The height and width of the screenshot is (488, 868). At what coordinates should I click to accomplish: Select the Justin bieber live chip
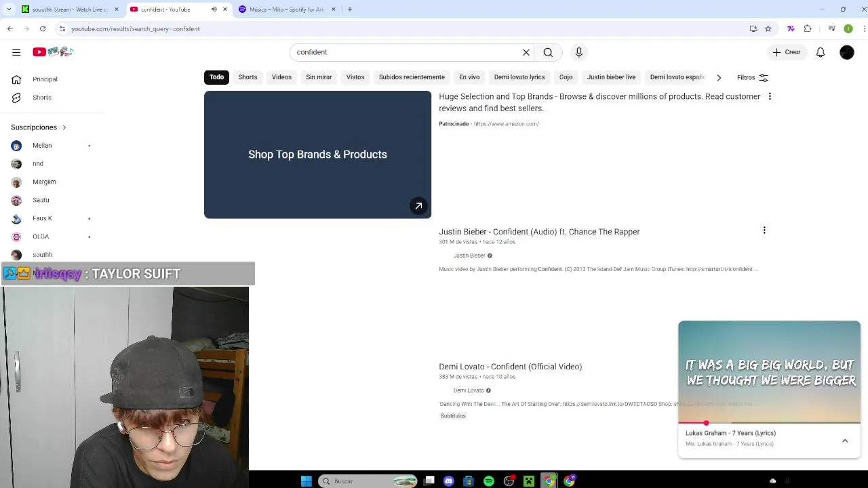611,77
